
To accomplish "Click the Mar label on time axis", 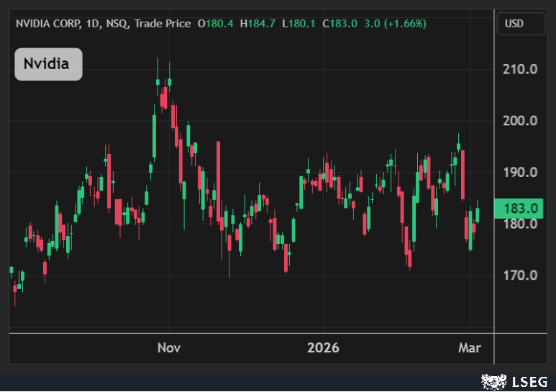I will (x=470, y=348).
